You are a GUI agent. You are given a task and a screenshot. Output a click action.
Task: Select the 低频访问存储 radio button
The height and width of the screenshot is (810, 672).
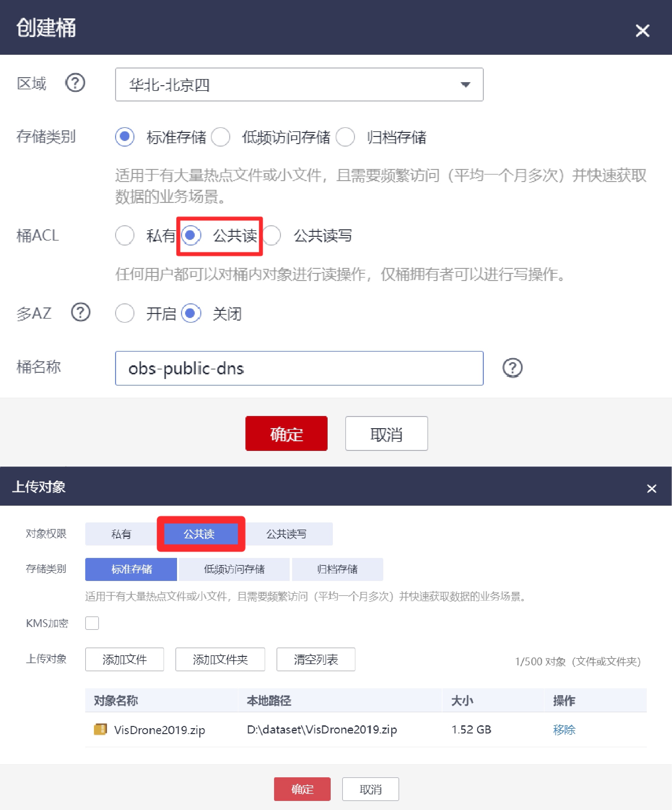pyautogui.click(x=221, y=137)
